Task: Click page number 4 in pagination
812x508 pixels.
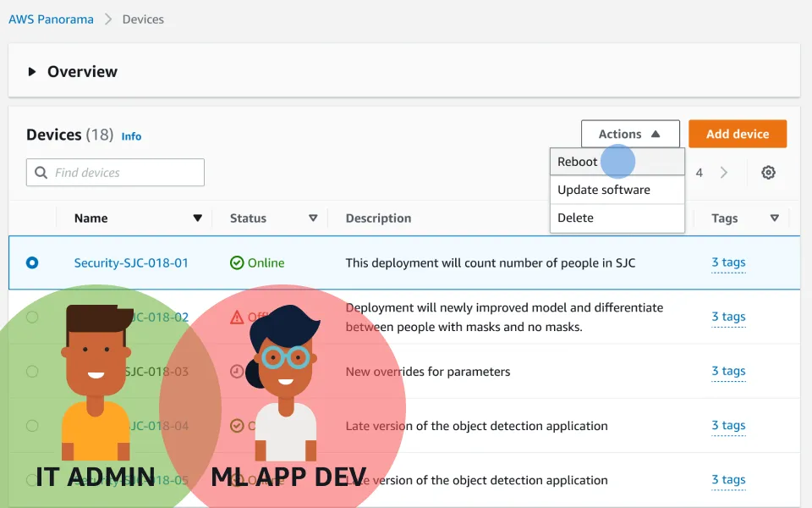Action: [x=700, y=173]
